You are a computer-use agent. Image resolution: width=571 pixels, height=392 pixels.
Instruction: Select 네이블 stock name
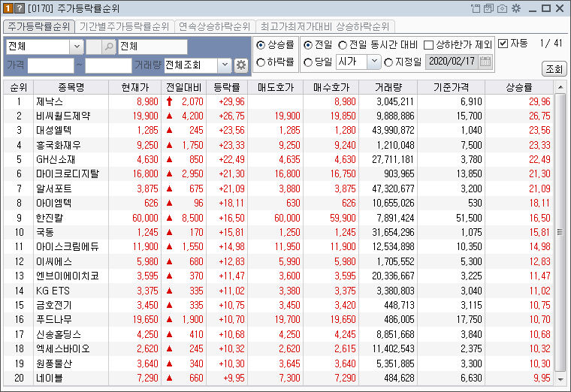click(49, 378)
